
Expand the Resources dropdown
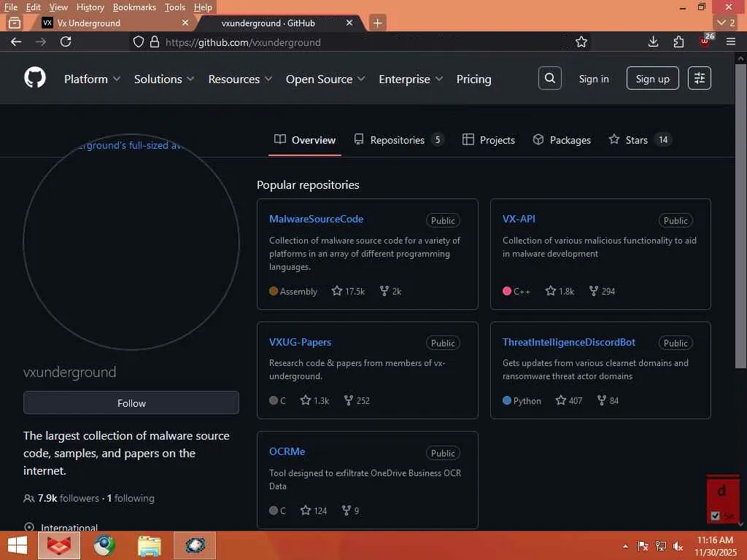point(240,79)
